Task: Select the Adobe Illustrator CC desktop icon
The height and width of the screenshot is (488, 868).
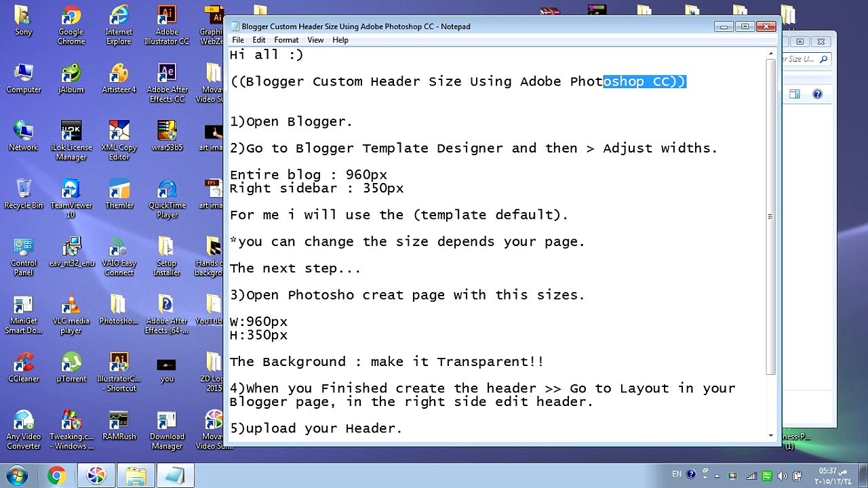Action: pos(167,26)
